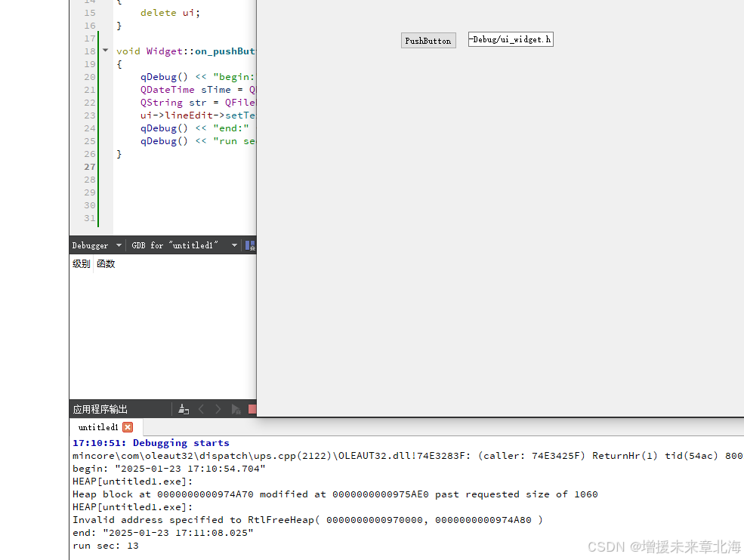Image resolution: width=744 pixels, height=560 pixels.
Task: Click the 'end:' timestamp output line
Action: tap(162, 533)
